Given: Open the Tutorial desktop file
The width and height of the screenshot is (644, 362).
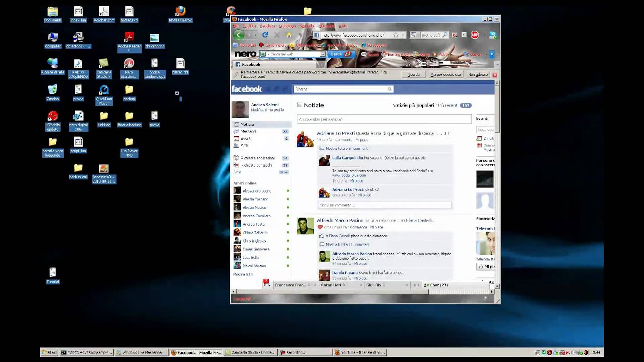Looking at the screenshot, I should (53, 276).
